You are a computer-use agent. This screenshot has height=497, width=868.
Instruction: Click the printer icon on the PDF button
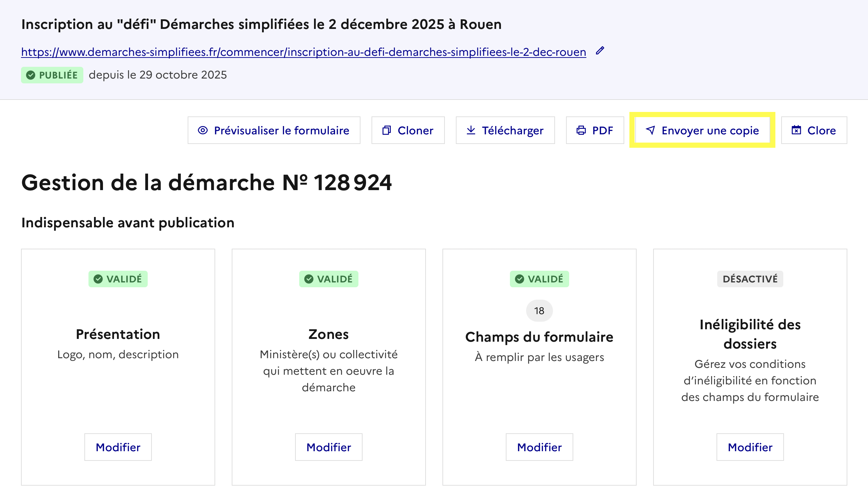pos(581,130)
